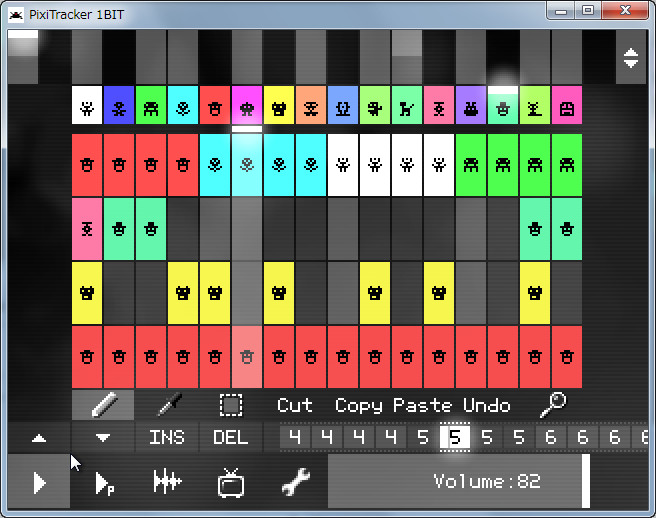Select the eyedropper picker tool
656x518 pixels.
coord(169,405)
